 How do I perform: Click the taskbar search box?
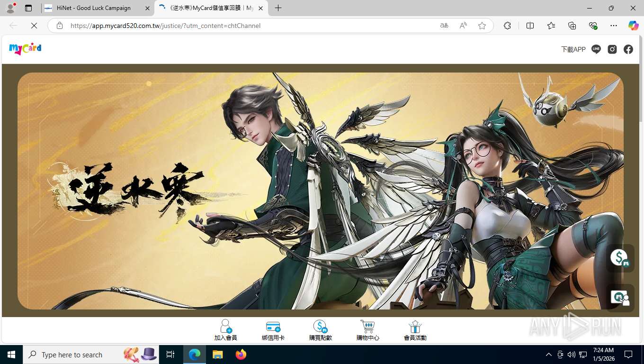91,355
